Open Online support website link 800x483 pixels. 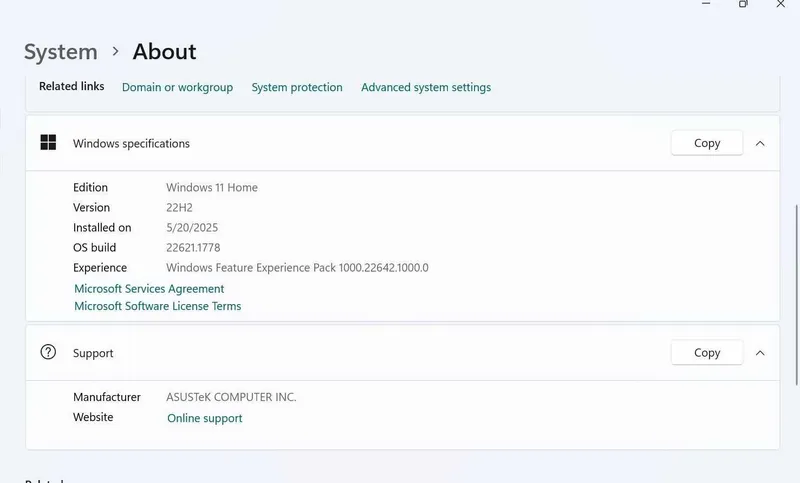(205, 418)
